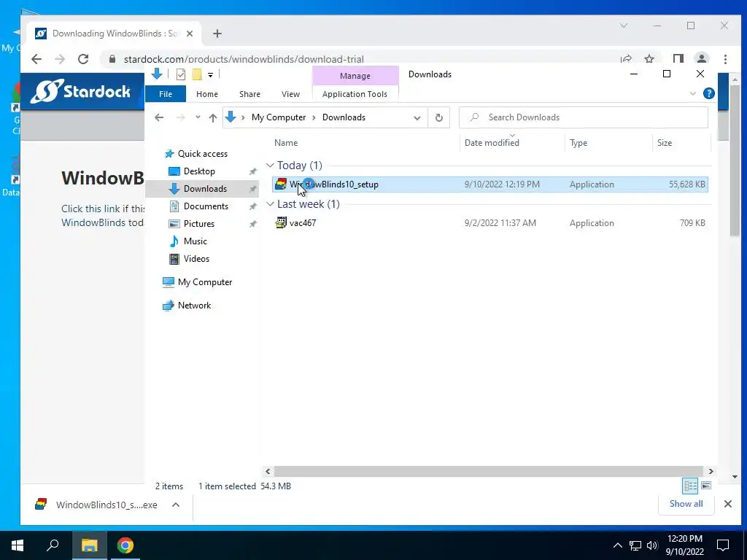Switch to the View ribbon tab

point(290,94)
